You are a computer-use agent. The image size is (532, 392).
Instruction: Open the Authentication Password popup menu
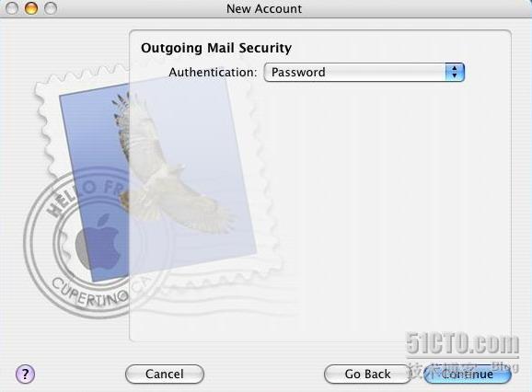[364, 72]
